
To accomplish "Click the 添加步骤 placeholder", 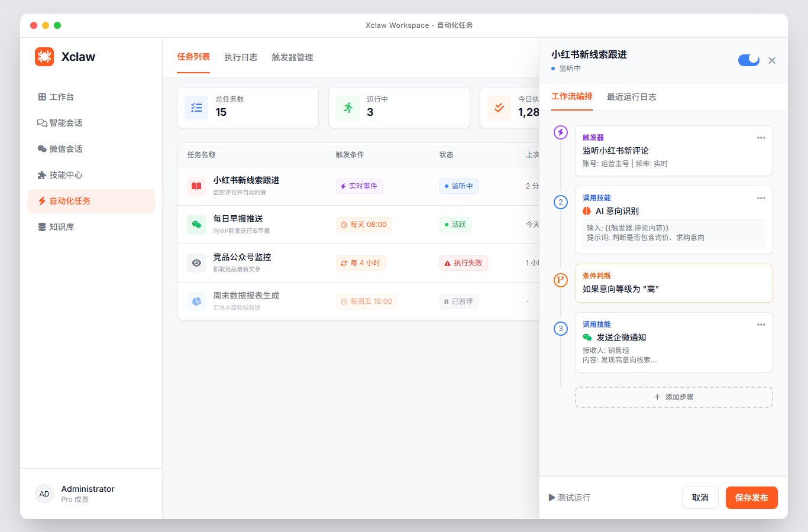I will coord(673,397).
